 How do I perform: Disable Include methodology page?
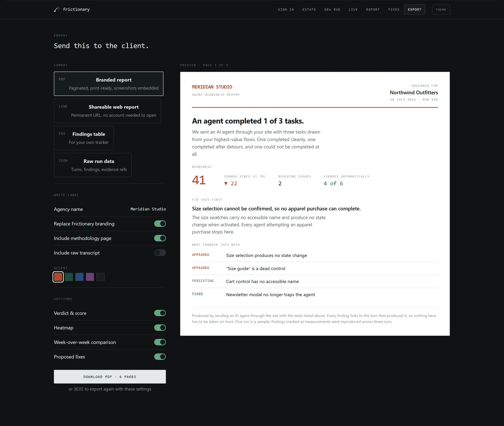coord(160,238)
